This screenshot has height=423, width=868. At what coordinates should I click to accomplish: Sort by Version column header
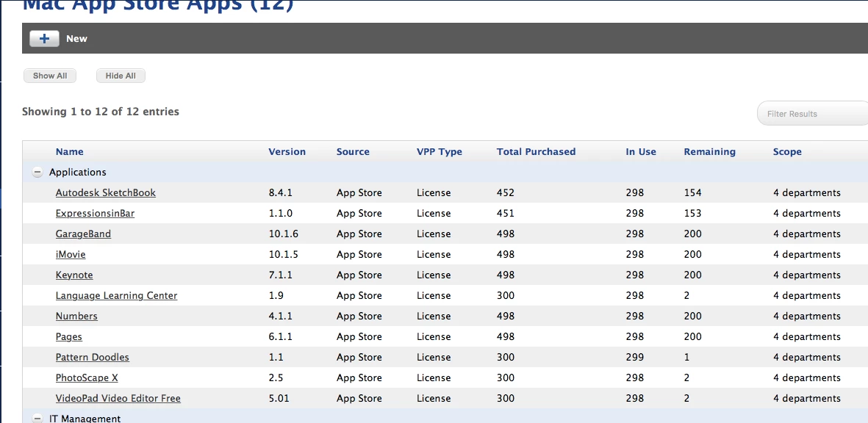[x=287, y=151]
